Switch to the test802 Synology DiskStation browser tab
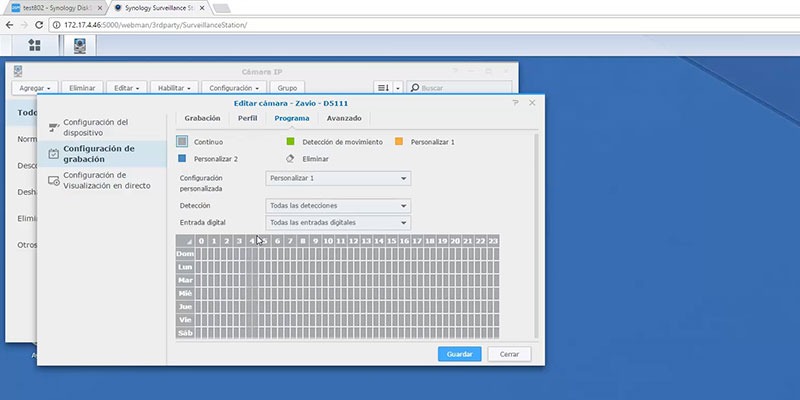This screenshot has width=800, height=400. [x=57, y=8]
